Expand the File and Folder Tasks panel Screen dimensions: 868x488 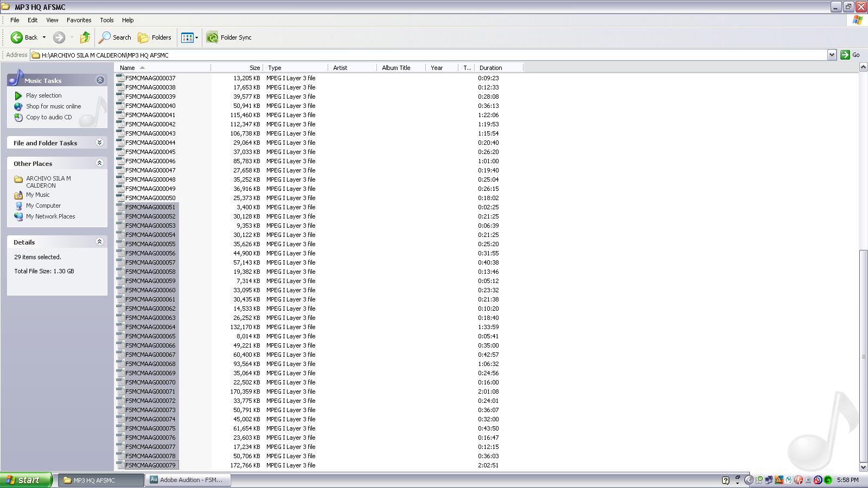[99, 143]
